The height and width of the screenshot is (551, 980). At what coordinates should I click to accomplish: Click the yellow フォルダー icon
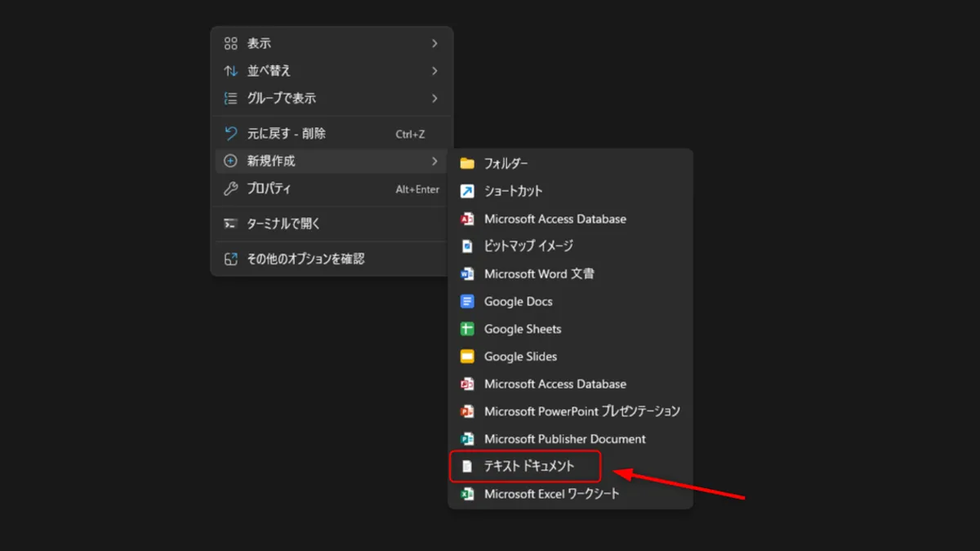pyautogui.click(x=467, y=163)
